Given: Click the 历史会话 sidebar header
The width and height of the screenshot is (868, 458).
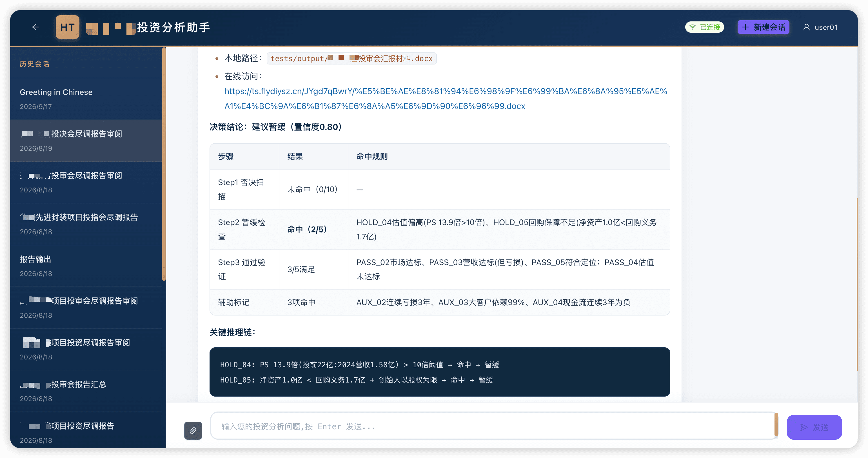Looking at the screenshot, I should [34, 64].
